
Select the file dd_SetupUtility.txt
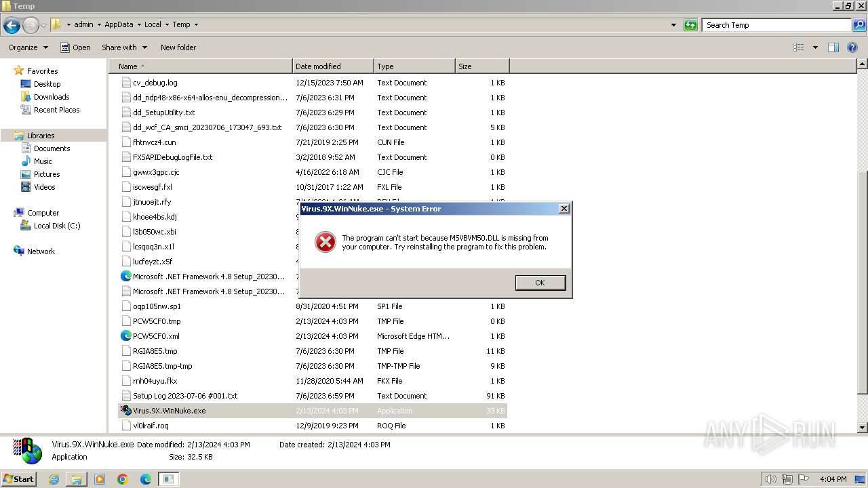[163, 113]
